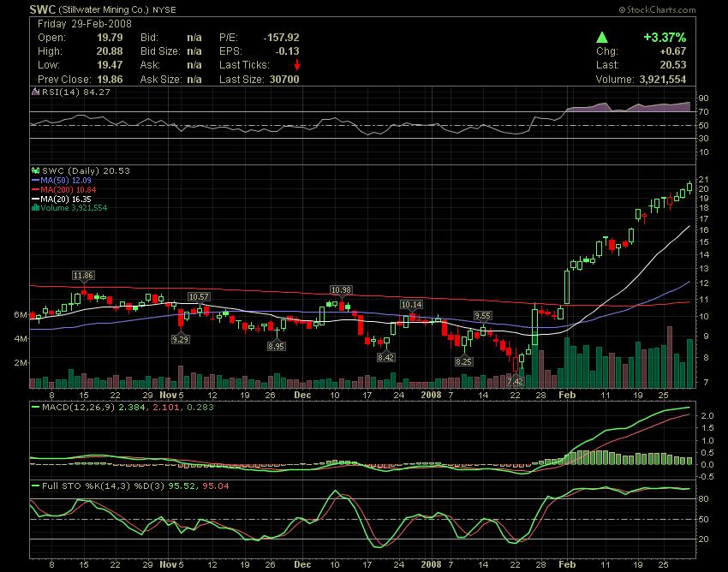Viewport: 728px width, 572px height.
Task: Click the n/a value beside Ask Size
Action: point(194,80)
